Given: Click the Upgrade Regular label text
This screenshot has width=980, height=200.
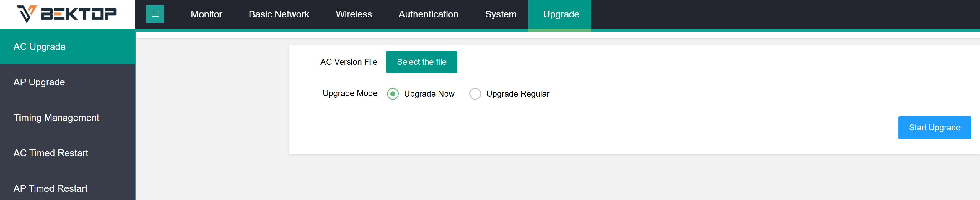Looking at the screenshot, I should click(518, 94).
